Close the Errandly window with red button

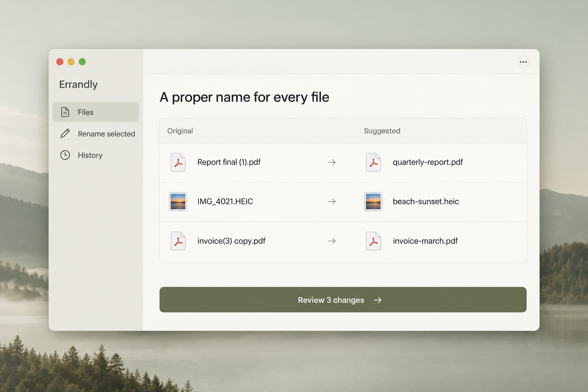[60, 62]
